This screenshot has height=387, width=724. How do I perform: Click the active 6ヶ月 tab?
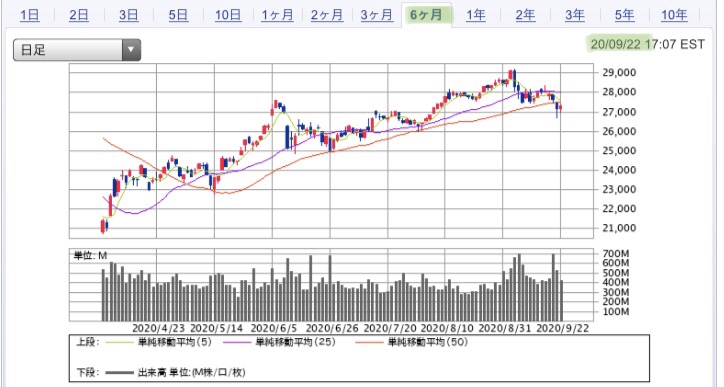pyautogui.click(x=426, y=15)
